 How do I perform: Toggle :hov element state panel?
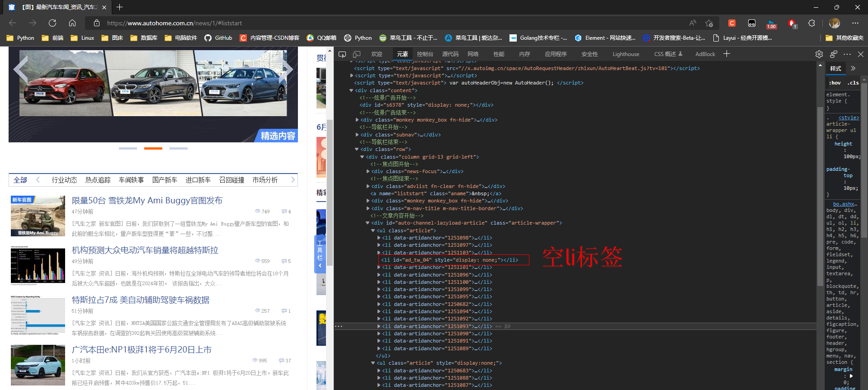(x=835, y=83)
